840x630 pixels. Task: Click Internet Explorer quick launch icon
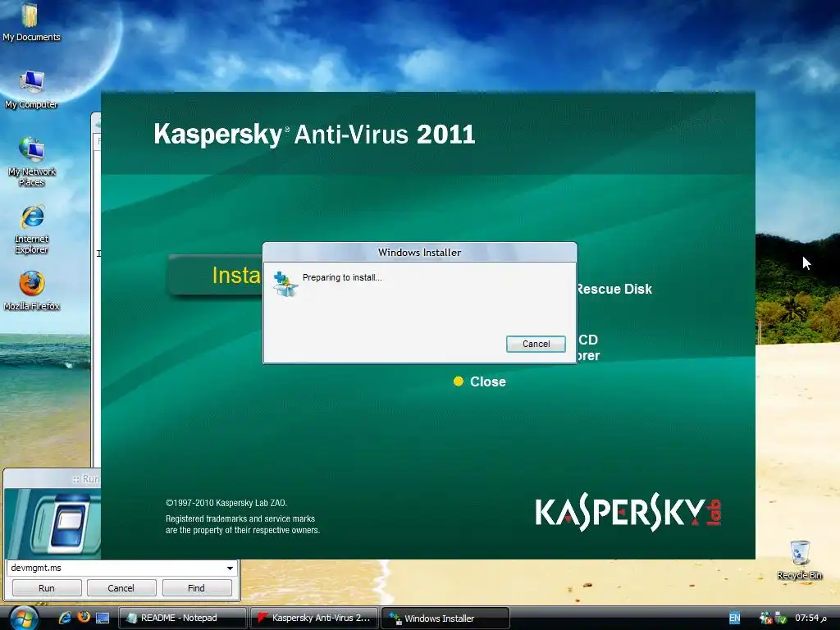coord(65,618)
